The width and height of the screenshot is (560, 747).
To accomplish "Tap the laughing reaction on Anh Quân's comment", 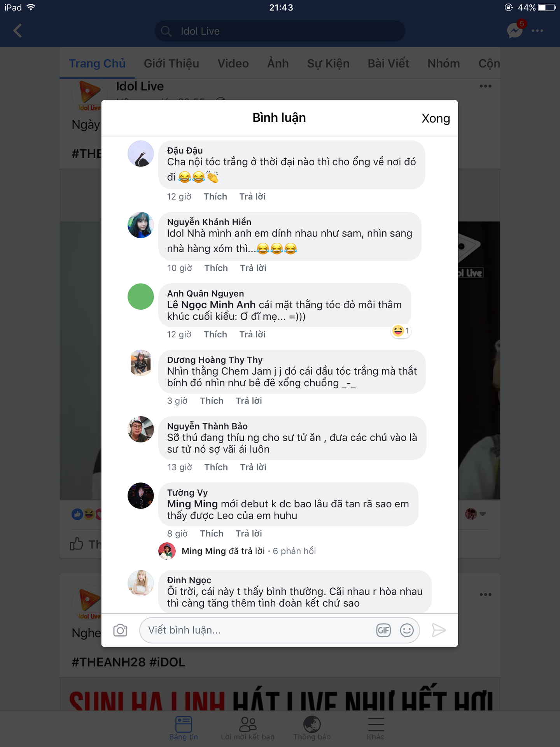I will click(401, 331).
